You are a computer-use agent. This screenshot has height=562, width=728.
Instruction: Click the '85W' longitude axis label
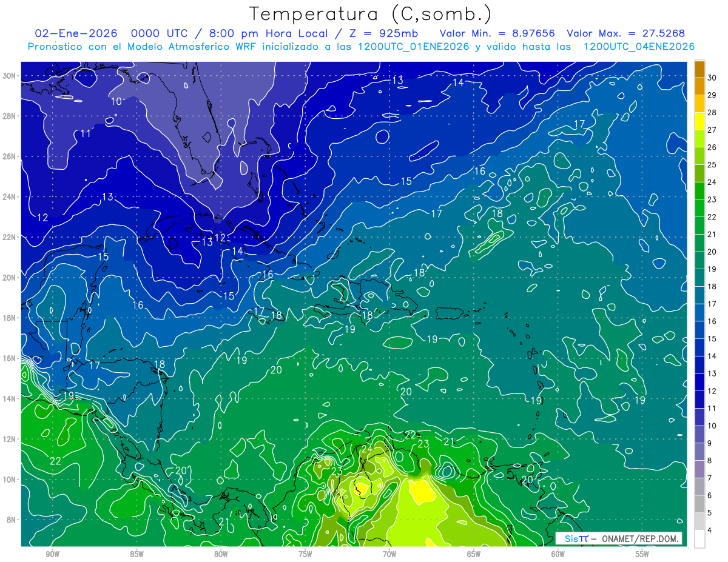pyautogui.click(x=136, y=555)
